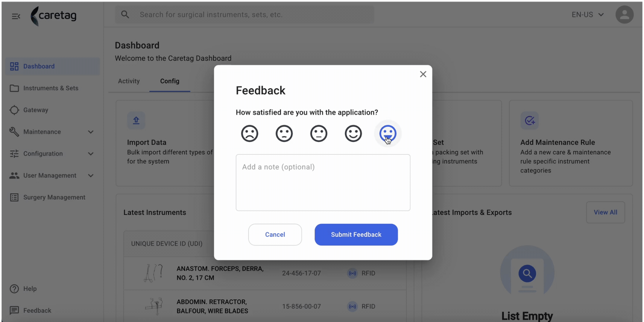Click the search magnifier icon
Viewport: 644px width, 322px height.
(x=125, y=15)
